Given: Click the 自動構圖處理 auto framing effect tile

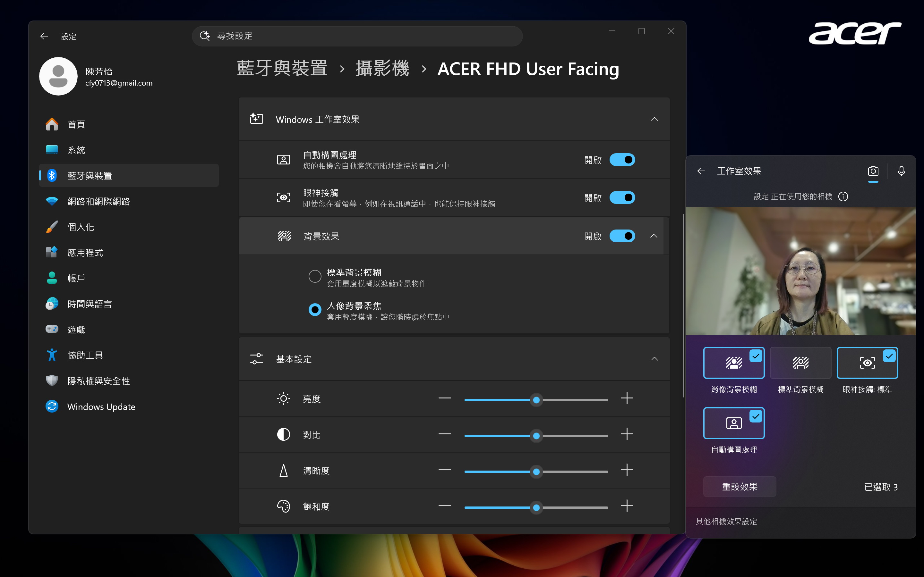Looking at the screenshot, I should (733, 423).
